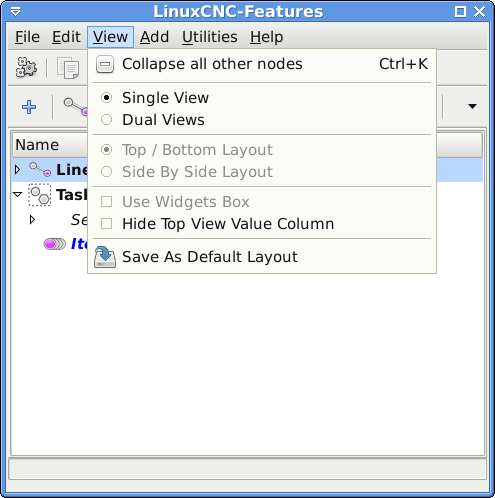This screenshot has width=495, height=498.
Task: Click the gears preferences toolbar icon
Action: [x=26, y=68]
